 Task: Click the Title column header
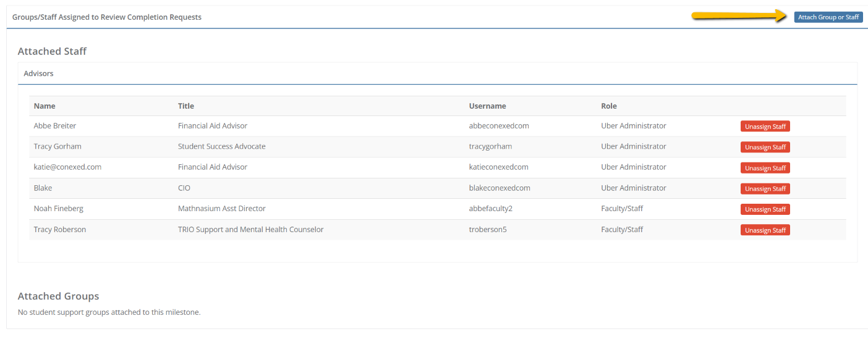point(186,106)
